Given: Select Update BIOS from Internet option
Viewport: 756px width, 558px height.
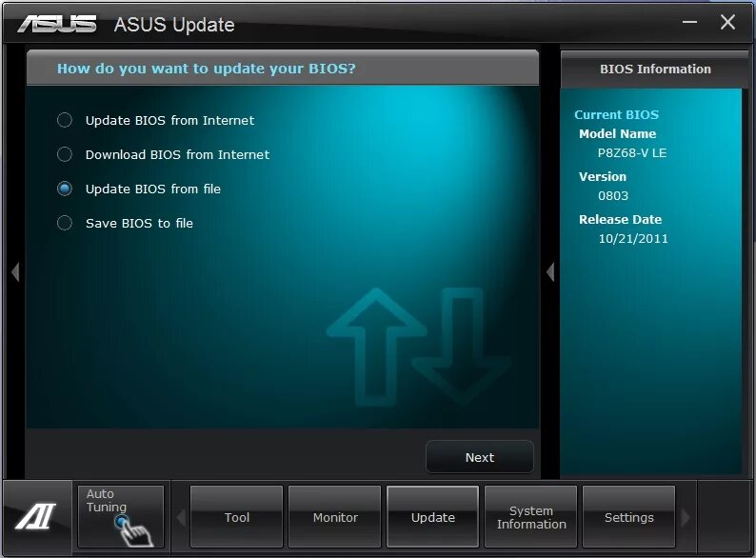Looking at the screenshot, I should (65, 120).
